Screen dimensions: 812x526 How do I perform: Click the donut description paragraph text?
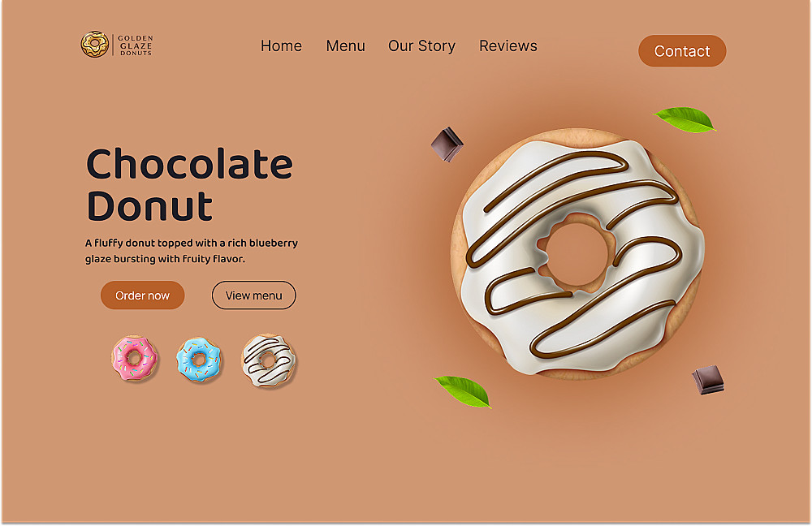click(x=192, y=251)
